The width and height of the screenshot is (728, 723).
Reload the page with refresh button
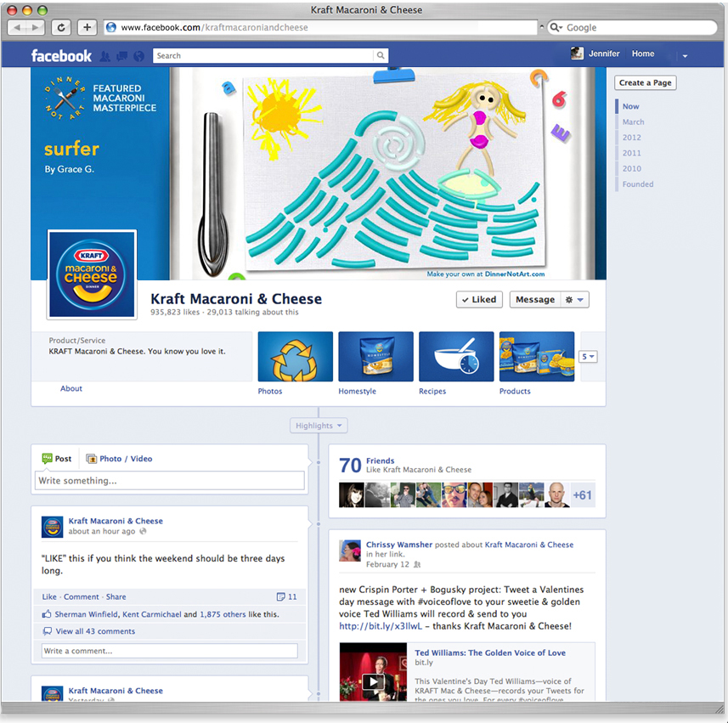tap(61, 27)
